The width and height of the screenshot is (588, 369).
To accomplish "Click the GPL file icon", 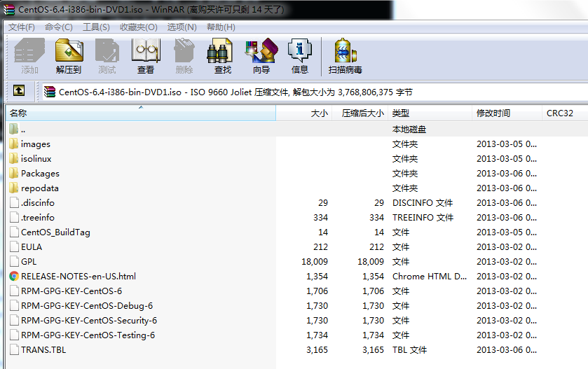I will click(14, 261).
